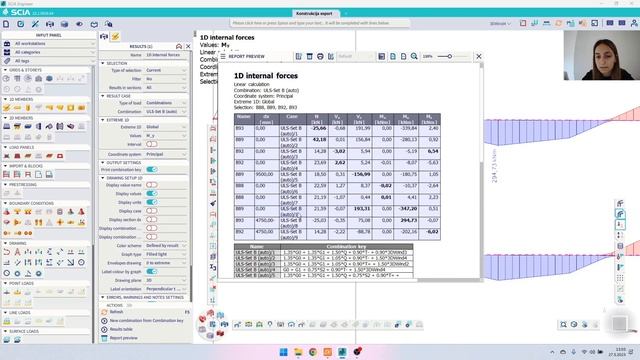Click the magnifier zoom icon in Report preview toolbar
640x360 pixels.
coord(414,56)
